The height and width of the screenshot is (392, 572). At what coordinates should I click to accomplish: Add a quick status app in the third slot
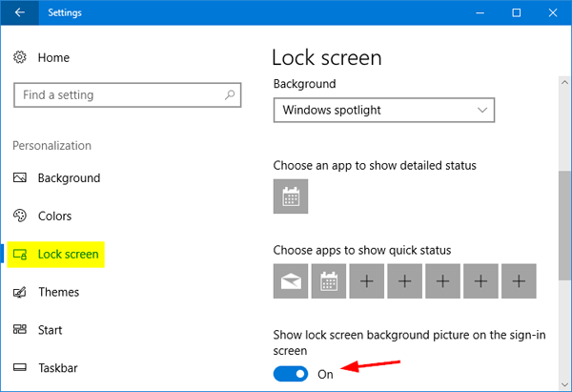[367, 281]
